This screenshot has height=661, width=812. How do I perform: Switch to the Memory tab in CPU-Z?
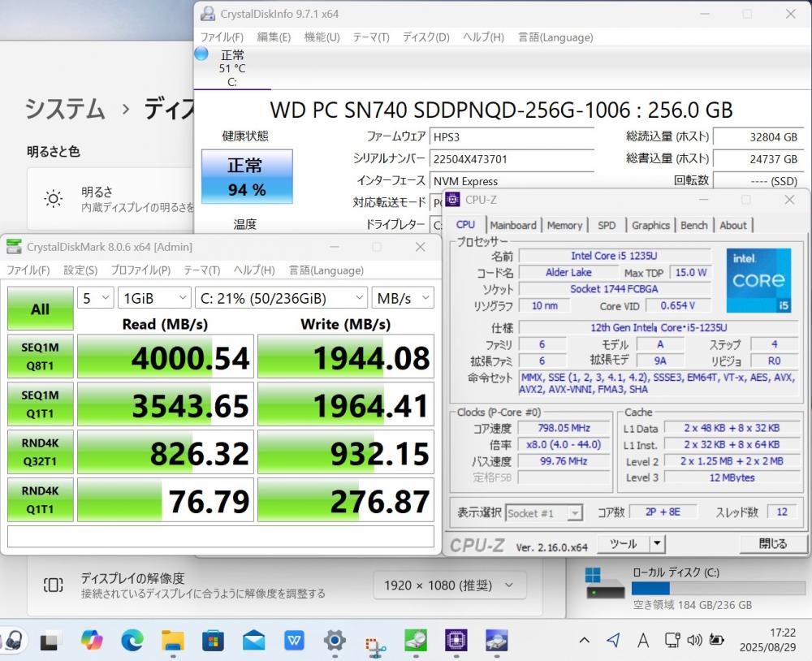tap(564, 226)
